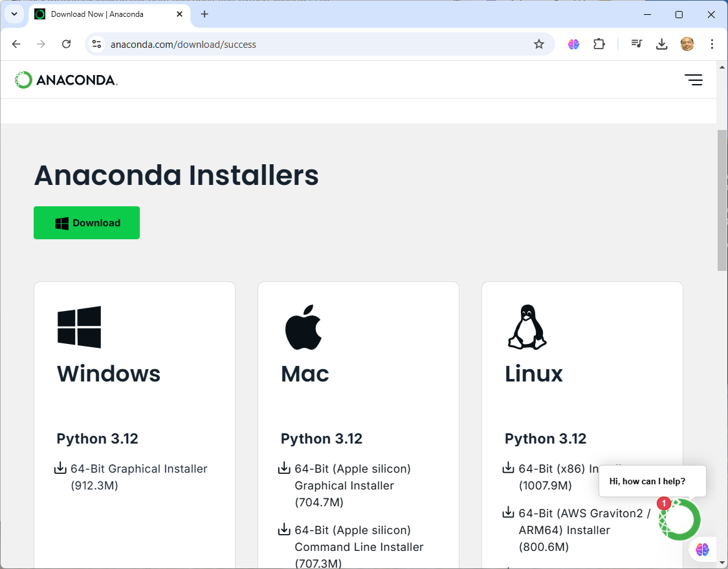Click the Apple logo on the Mac card
The image size is (728, 569).
303,327
